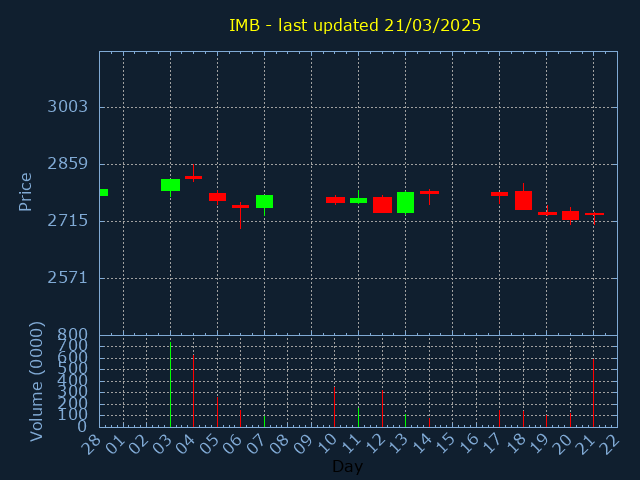This screenshot has width=640, height=480.
Task: Click the red candlestick on day 04
Action: coord(193,177)
